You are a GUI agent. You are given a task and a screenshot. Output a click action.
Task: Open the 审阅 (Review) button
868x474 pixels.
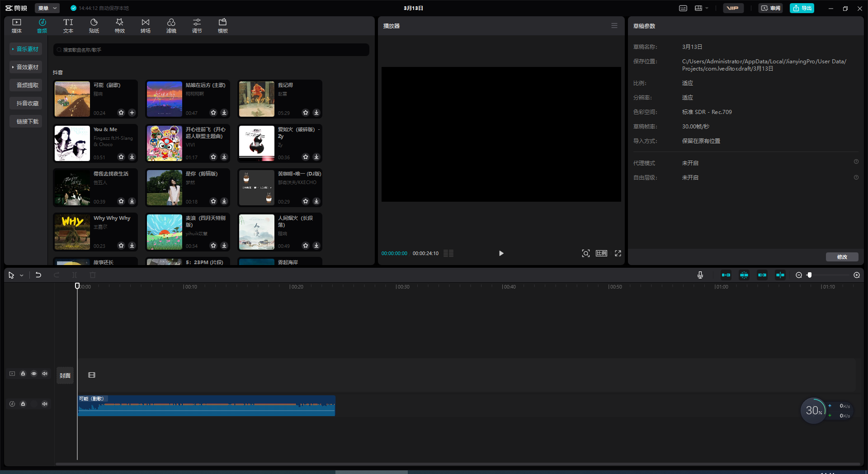(771, 8)
